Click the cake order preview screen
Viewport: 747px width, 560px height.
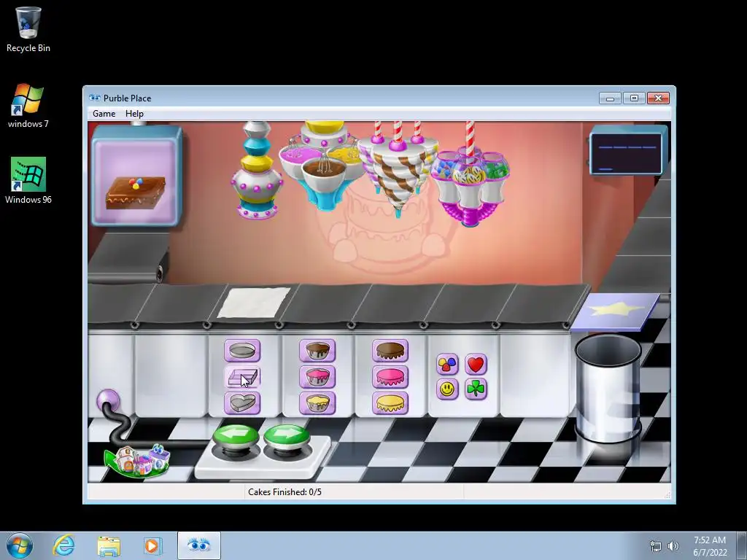click(x=136, y=175)
